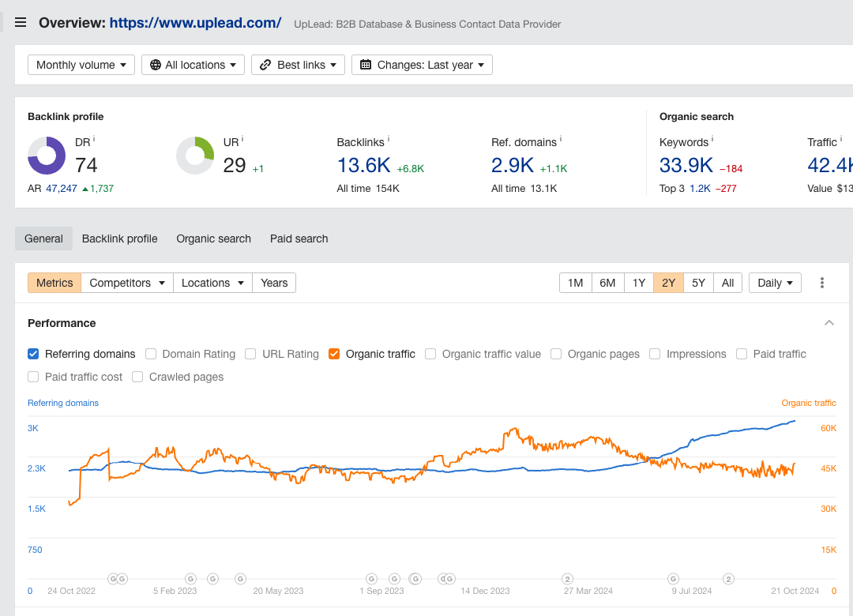
Task: Click the DR donut chart icon
Action: 47,156
